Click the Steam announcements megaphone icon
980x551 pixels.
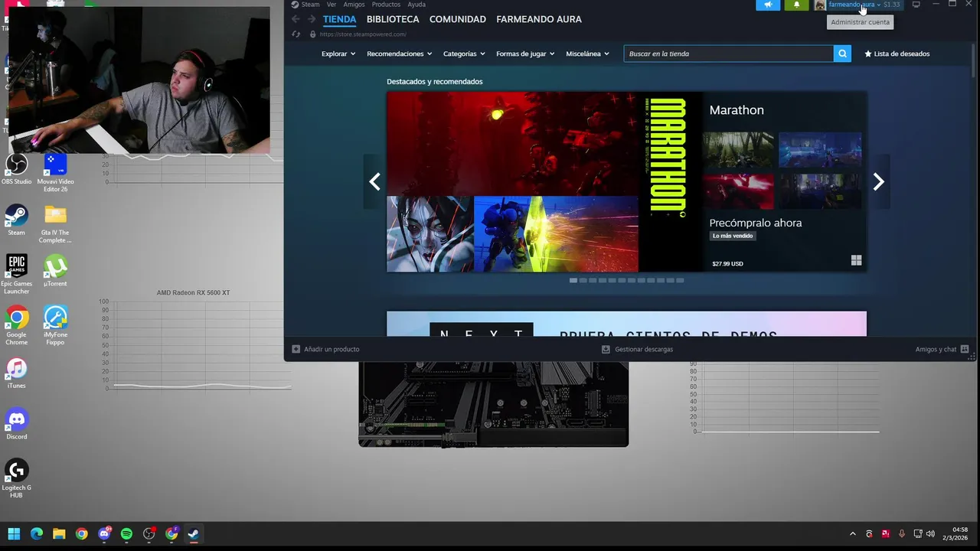pos(768,5)
